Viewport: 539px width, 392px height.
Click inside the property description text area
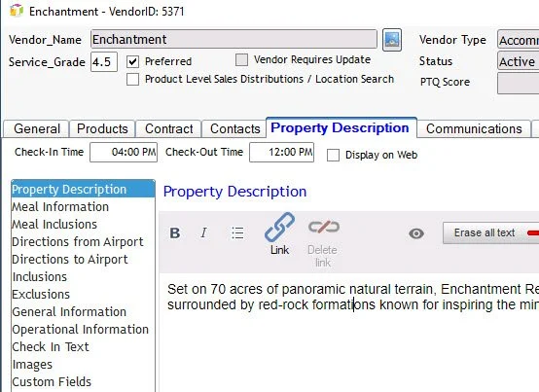[349, 334]
